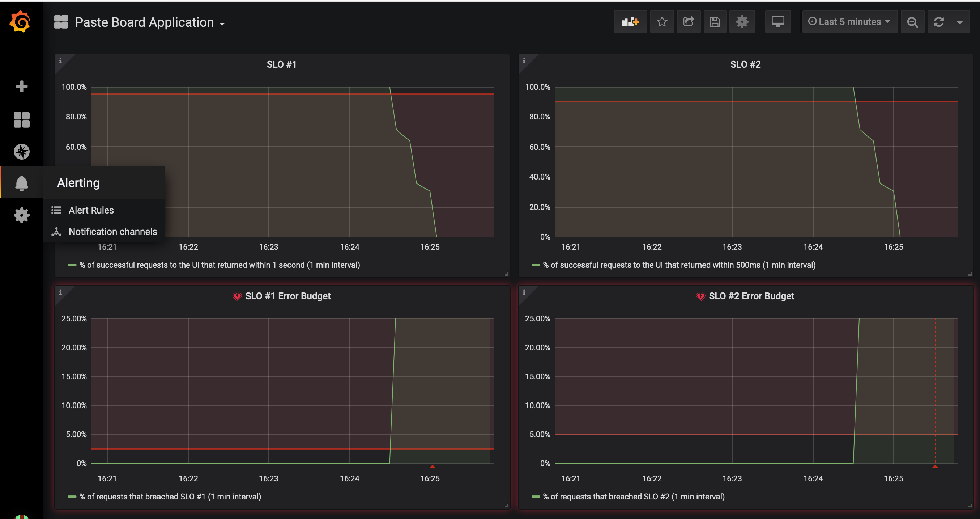The height and width of the screenshot is (519, 980).
Task: Open the Paste Board Application dashboard dropdown
Action: point(145,22)
